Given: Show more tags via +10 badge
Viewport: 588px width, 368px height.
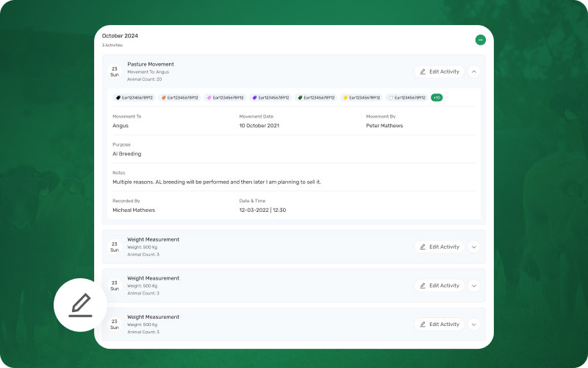Looking at the screenshot, I should pos(437,97).
